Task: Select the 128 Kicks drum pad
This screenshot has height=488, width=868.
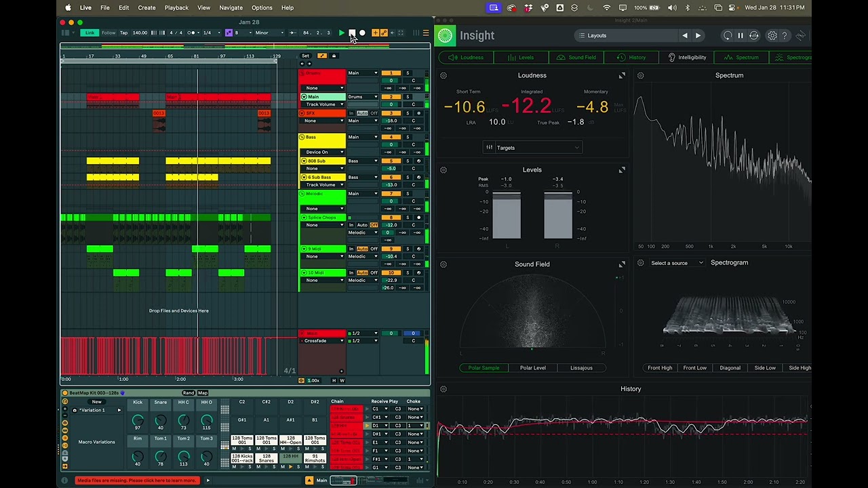Action: coord(241,459)
